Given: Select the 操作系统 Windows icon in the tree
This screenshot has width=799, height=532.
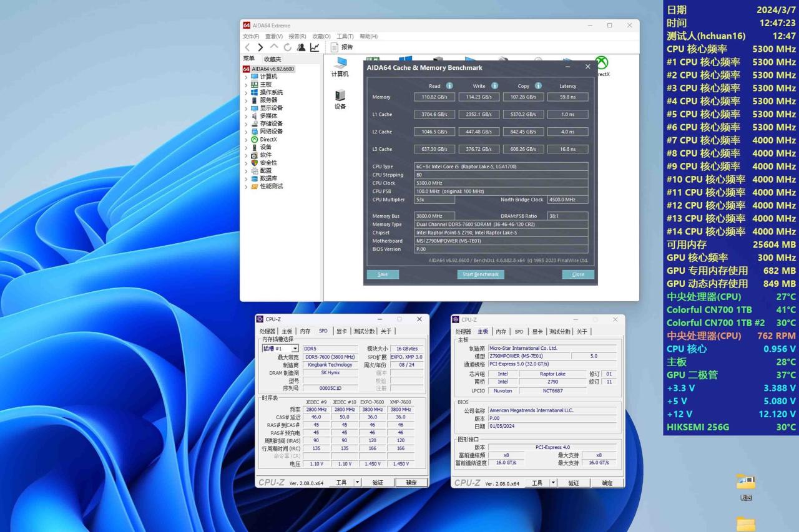Looking at the screenshot, I should tap(255, 92).
